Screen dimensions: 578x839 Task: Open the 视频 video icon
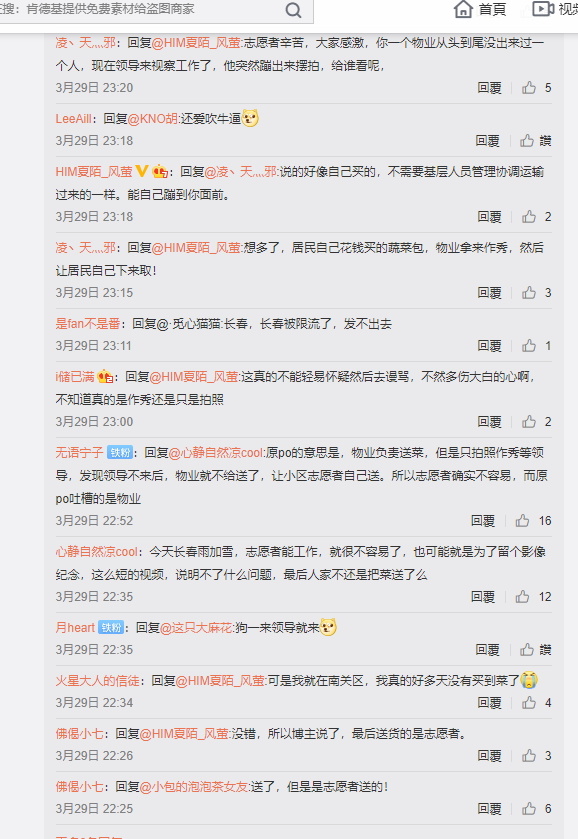(x=543, y=9)
